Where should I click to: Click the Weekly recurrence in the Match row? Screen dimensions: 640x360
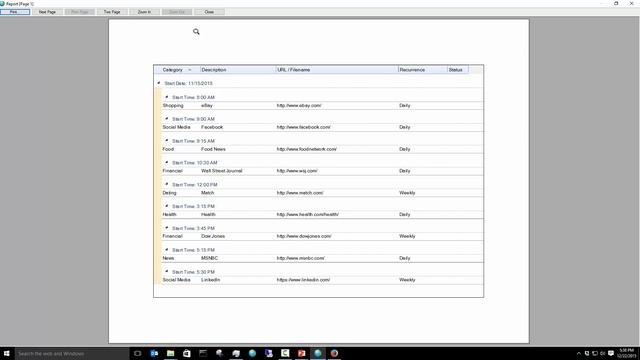coord(407,193)
